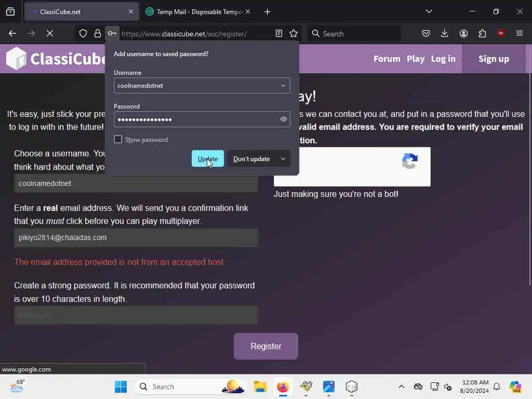Click the page vertical scrollbar
This screenshot has width=532, height=399.
click(x=529, y=180)
